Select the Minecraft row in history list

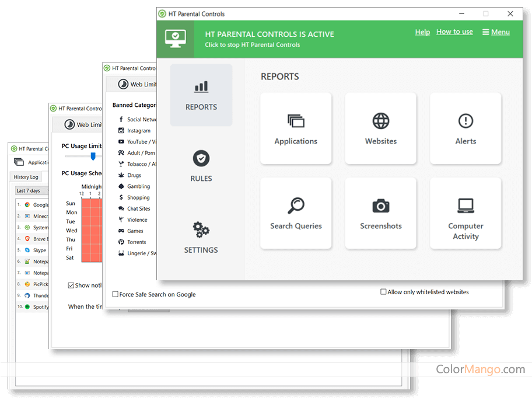click(33, 216)
